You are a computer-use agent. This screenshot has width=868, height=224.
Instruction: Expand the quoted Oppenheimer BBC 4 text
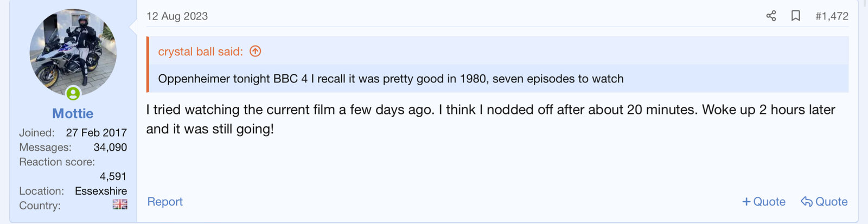[391, 79]
